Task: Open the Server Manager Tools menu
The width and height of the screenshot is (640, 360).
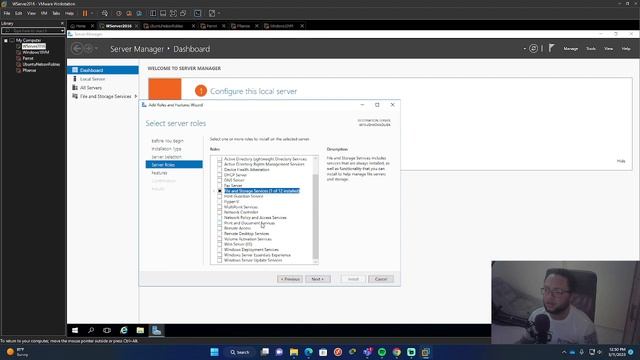Action: coord(591,49)
